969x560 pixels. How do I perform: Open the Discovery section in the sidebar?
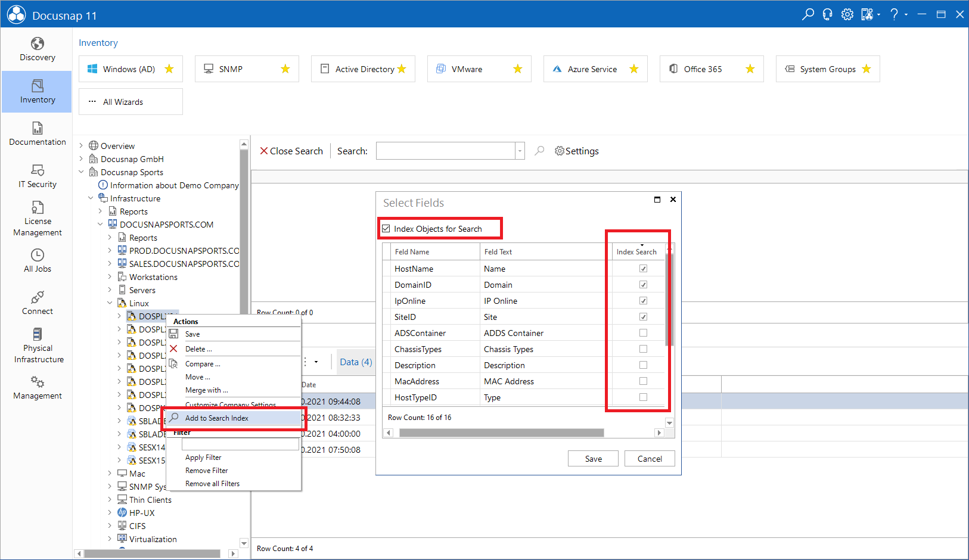click(x=37, y=49)
